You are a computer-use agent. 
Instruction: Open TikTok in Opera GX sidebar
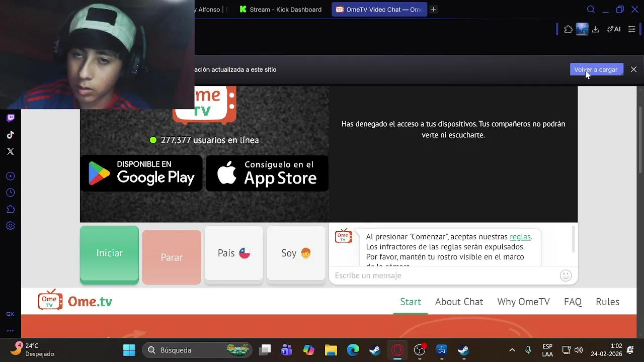(11, 135)
